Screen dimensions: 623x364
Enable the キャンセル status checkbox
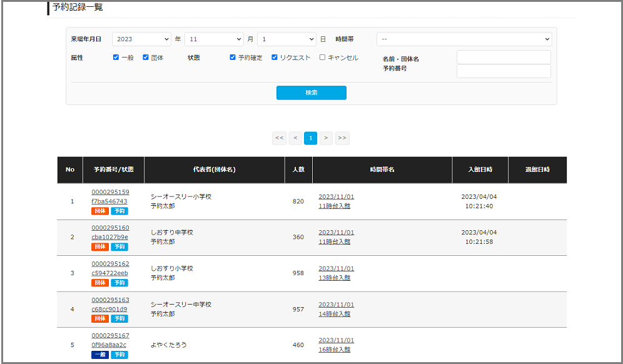click(x=323, y=58)
